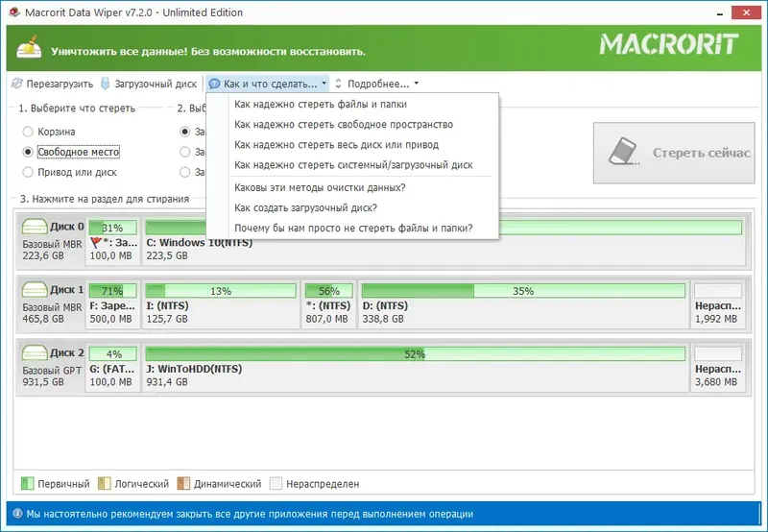Click the broom wiper logo icon

click(x=30, y=47)
